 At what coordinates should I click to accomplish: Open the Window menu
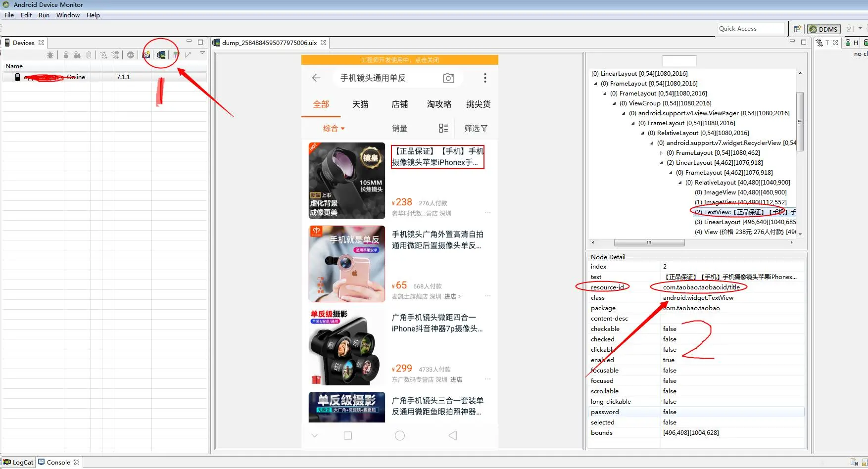click(68, 15)
